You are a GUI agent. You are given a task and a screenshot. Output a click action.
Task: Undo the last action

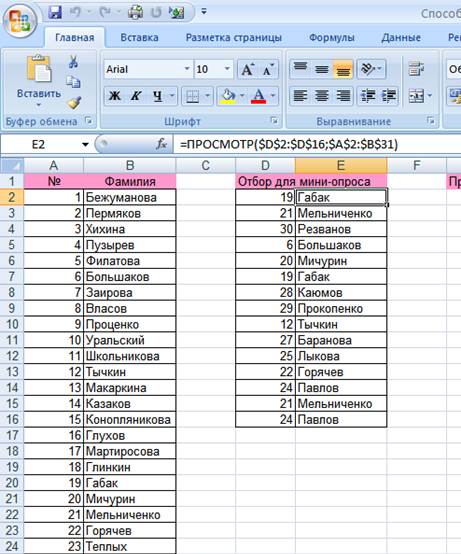click(x=75, y=13)
